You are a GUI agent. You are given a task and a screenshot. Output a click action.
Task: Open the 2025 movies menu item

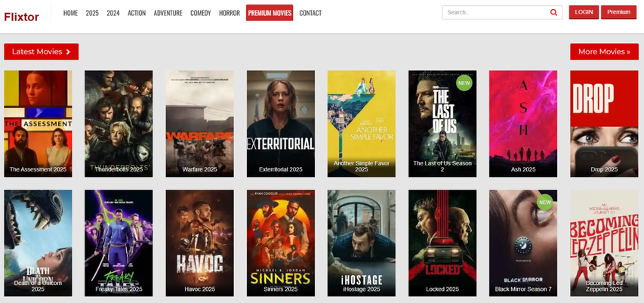click(92, 13)
